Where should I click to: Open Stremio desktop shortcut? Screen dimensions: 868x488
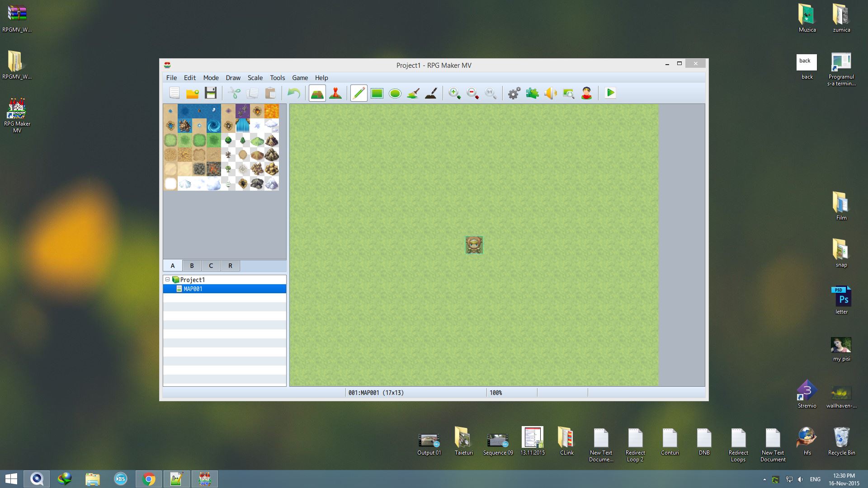pos(807,394)
